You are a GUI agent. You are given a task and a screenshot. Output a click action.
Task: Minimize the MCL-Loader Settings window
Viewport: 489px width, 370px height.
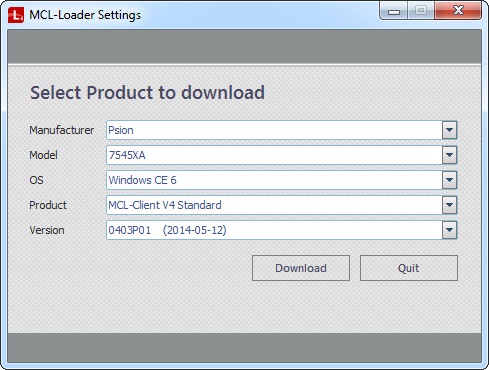[x=394, y=11]
